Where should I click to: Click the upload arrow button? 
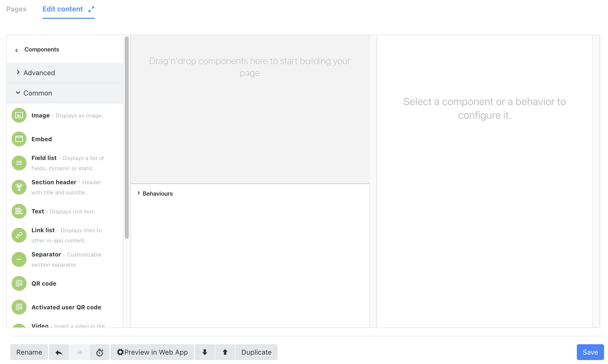225,352
